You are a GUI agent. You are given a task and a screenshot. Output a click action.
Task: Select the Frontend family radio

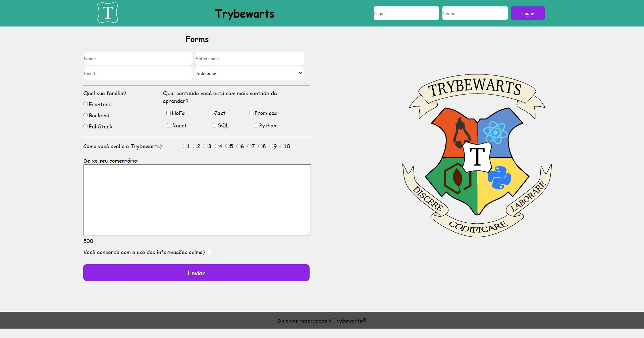pyautogui.click(x=85, y=104)
